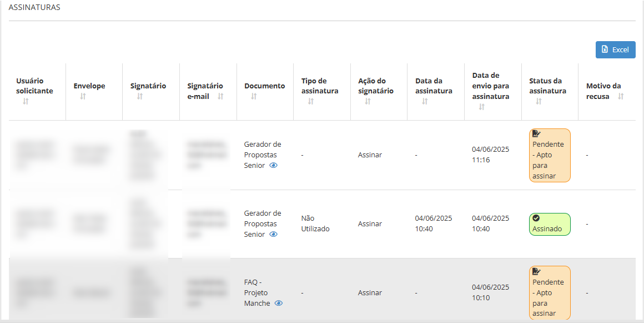This screenshot has height=323, width=644.
Task: Click the Pendente badge in the FAQ row
Action: (550, 293)
